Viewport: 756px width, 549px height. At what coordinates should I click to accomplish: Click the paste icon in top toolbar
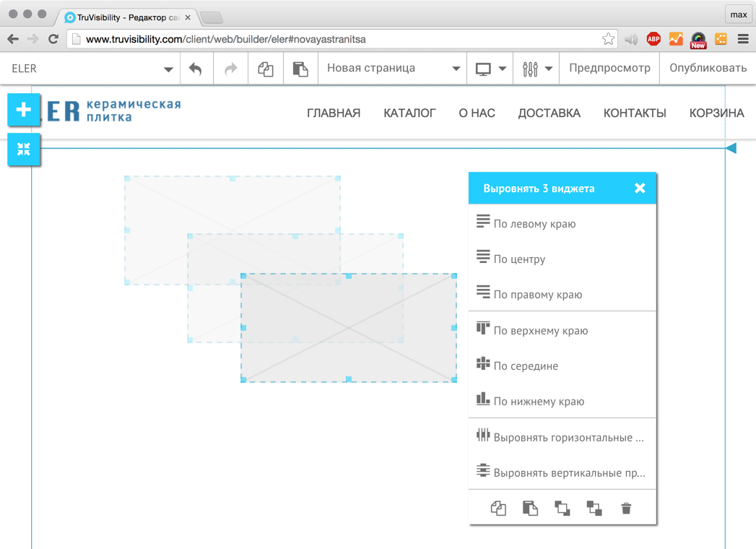pyautogui.click(x=300, y=69)
